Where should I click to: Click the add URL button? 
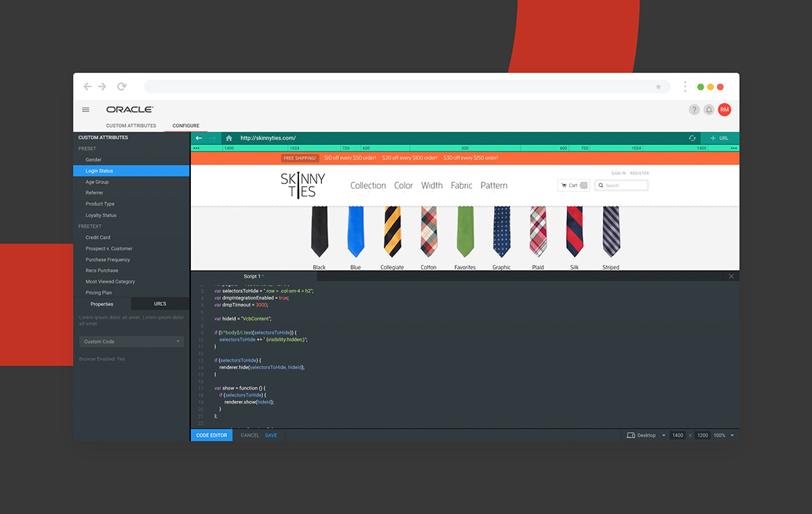click(x=720, y=138)
